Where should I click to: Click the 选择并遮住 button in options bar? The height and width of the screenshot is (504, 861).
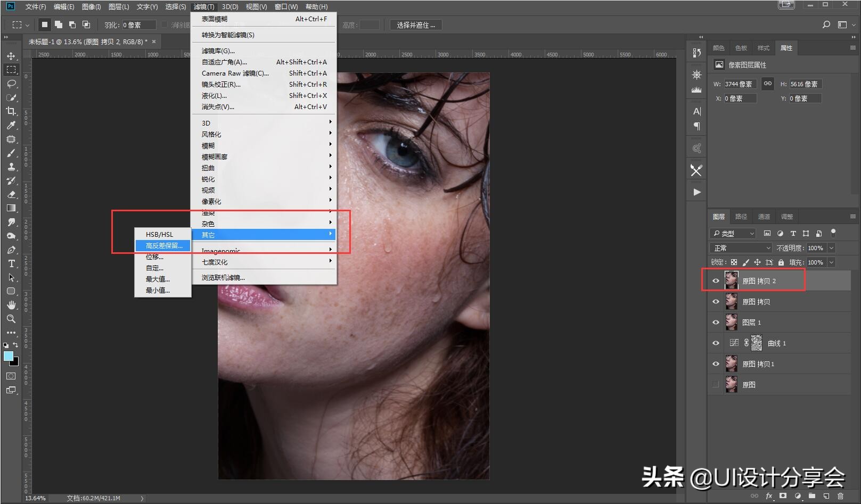tap(415, 24)
